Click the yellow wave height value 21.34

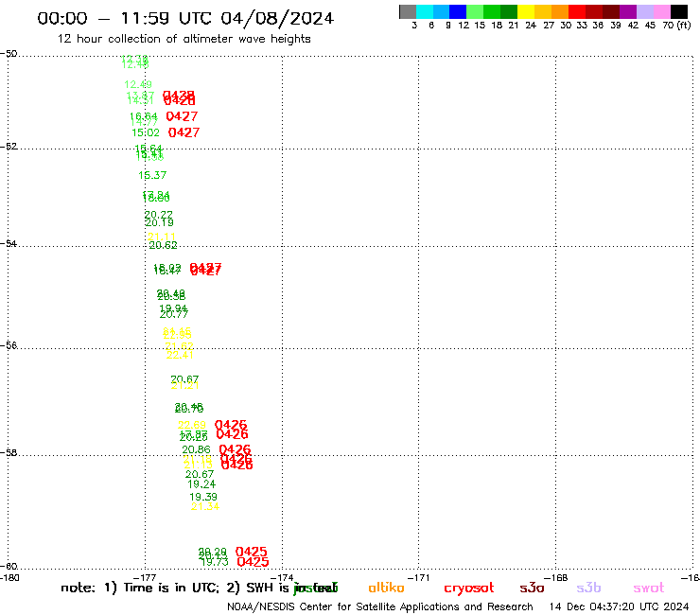pyautogui.click(x=205, y=506)
